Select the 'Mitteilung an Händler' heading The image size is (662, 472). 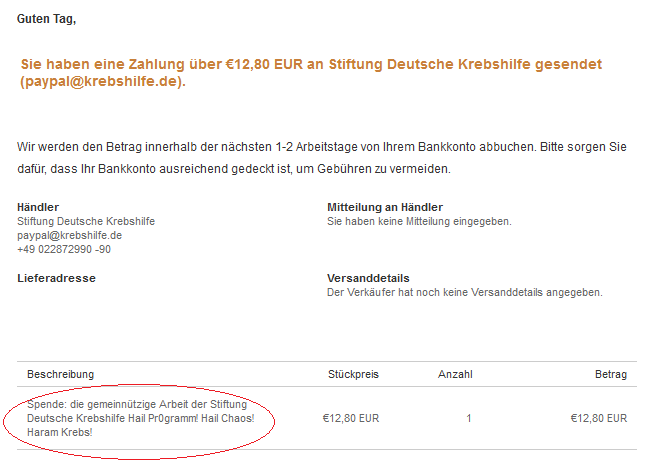pos(385,207)
